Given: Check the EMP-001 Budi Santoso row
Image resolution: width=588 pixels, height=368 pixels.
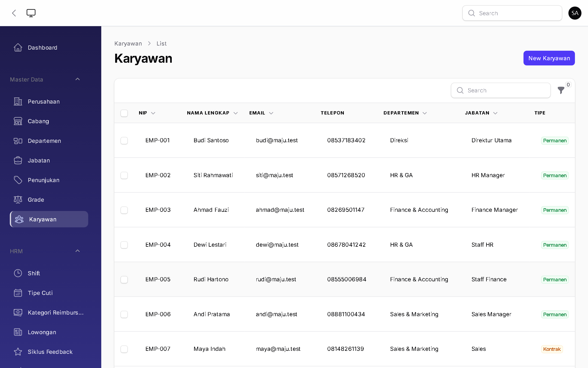Looking at the screenshot, I should [124, 140].
